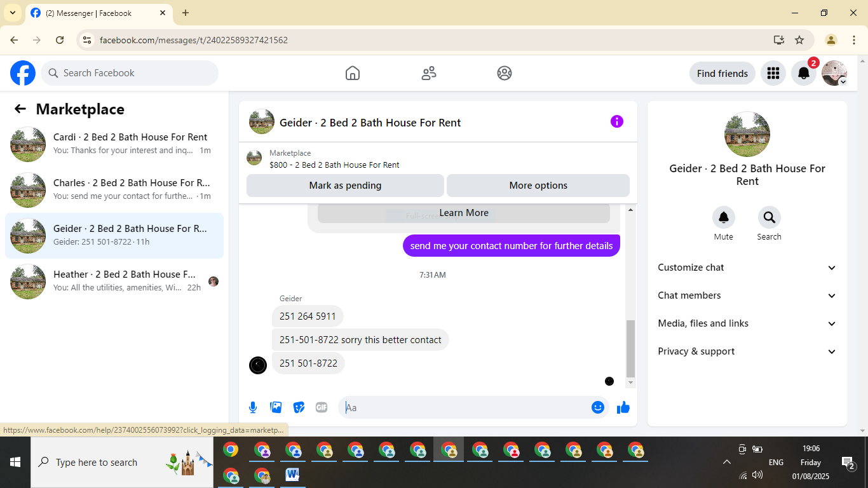This screenshot has height=488, width=868.
Task: Open Windows notification center icon
Action: tap(848, 462)
